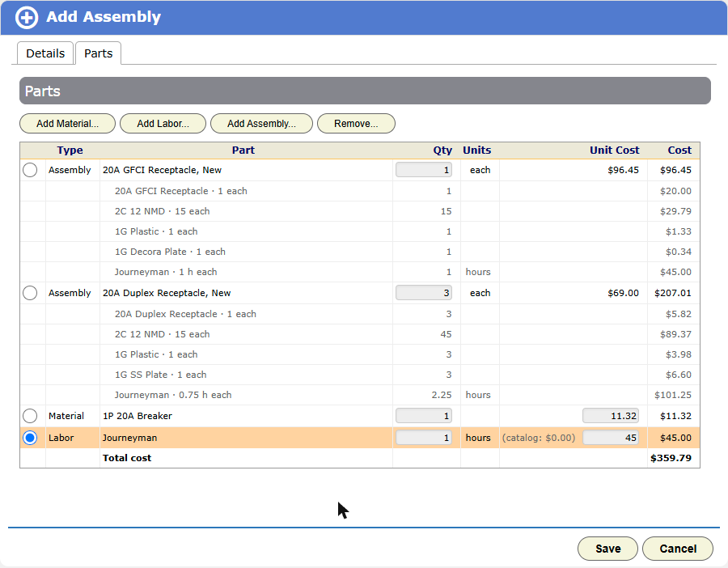Select the 20A GFCI Receptacle assembly radio
This screenshot has width=728, height=568.
30,170
